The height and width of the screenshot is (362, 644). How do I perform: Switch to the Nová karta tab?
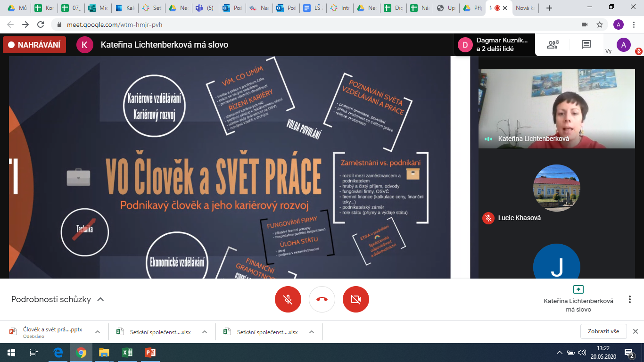525,8
